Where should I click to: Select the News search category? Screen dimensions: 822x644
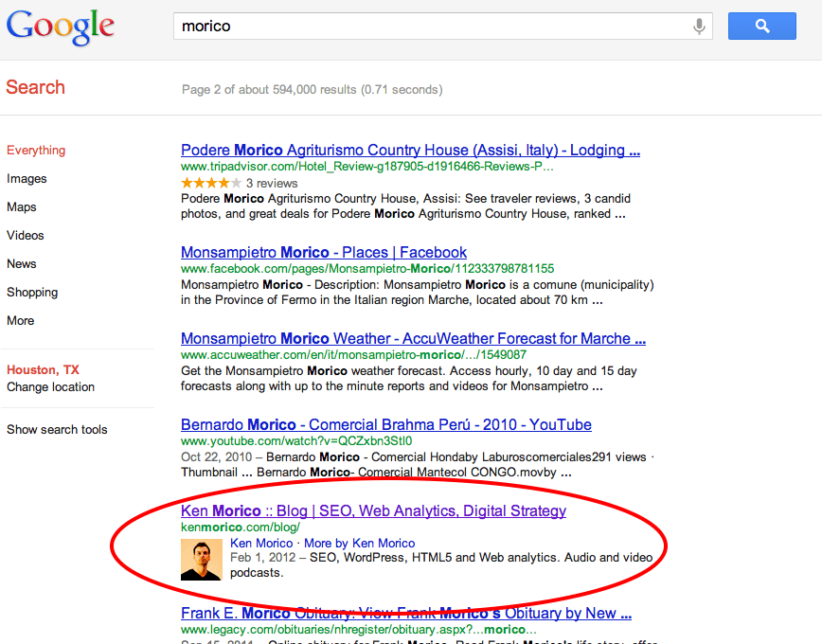click(x=22, y=264)
